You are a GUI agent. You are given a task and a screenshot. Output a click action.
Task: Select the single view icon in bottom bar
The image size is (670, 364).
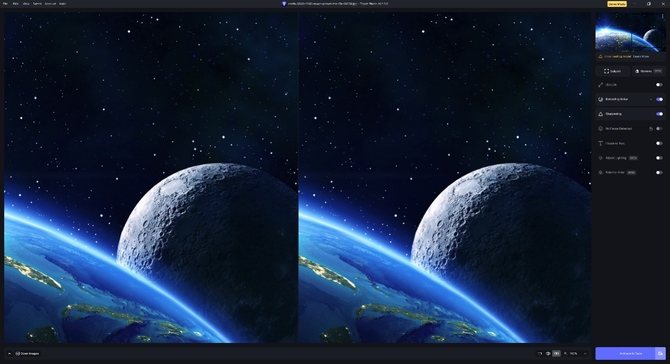(540, 353)
